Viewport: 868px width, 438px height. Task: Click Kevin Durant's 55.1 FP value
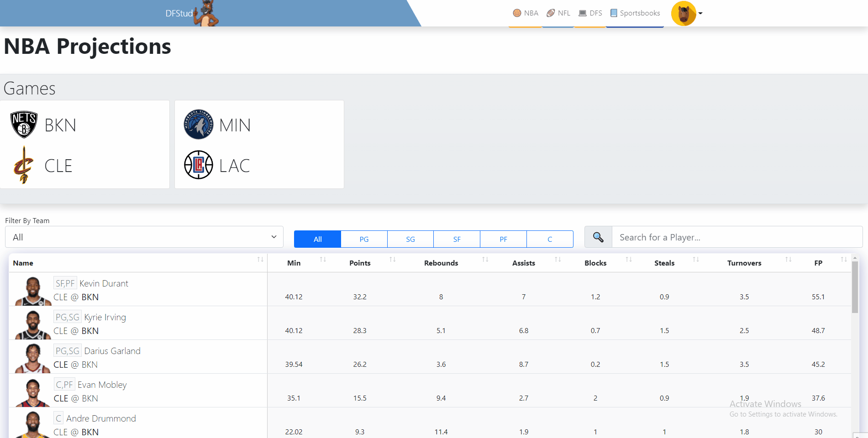[818, 297]
